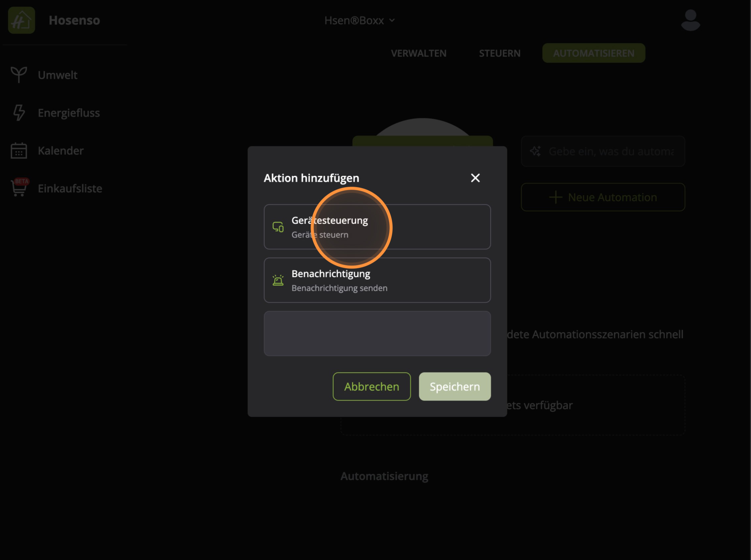Open the Kalender calendar icon
Viewport: 751px width, 560px height.
[x=19, y=151]
